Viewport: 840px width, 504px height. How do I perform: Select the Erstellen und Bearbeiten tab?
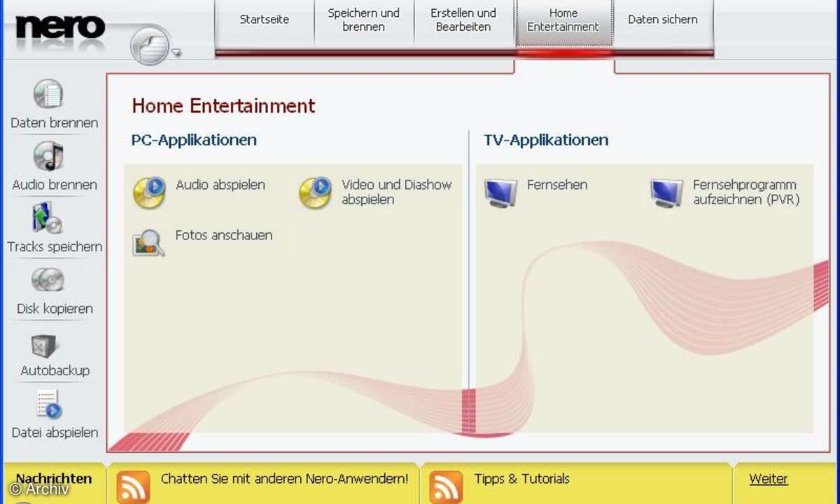(463, 22)
